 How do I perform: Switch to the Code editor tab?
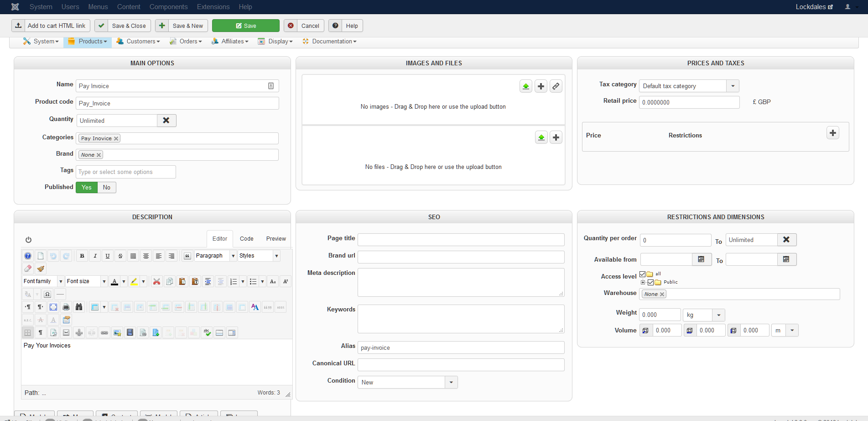pos(246,239)
